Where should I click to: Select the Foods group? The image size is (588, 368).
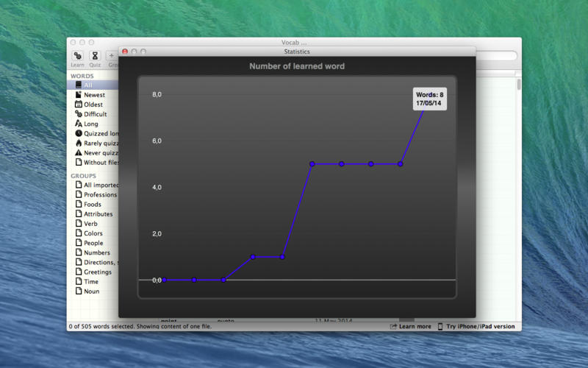(x=92, y=205)
